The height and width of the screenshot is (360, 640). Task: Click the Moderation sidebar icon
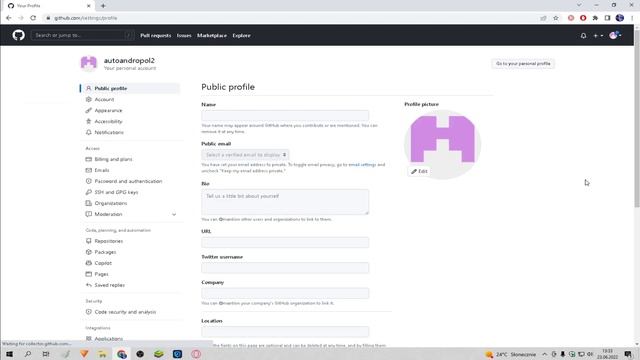(89, 214)
